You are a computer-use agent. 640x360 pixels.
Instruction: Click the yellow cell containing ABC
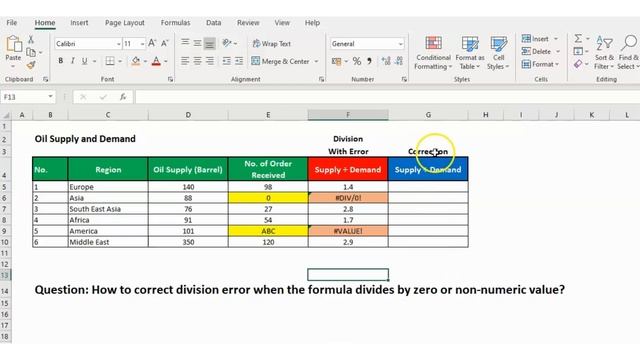click(268, 231)
